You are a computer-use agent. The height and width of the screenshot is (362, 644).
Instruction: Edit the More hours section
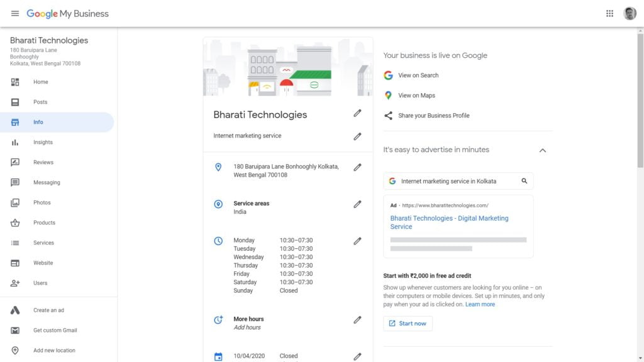[x=357, y=320]
